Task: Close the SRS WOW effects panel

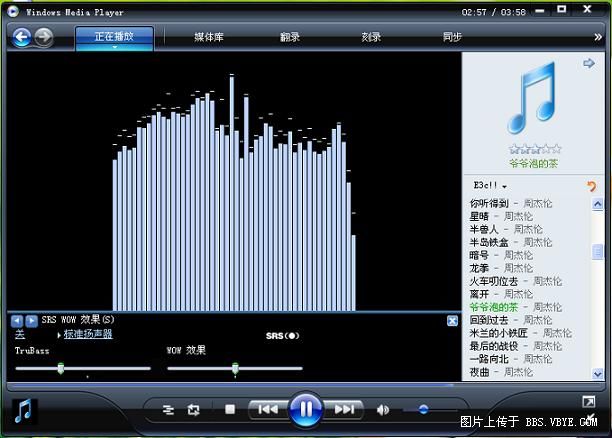Action: tap(452, 321)
